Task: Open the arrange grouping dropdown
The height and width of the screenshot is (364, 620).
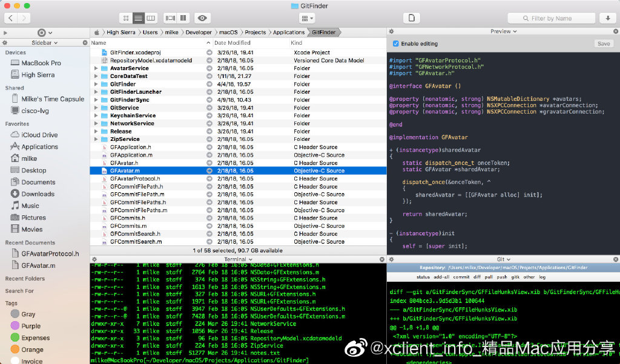Action: [307, 18]
